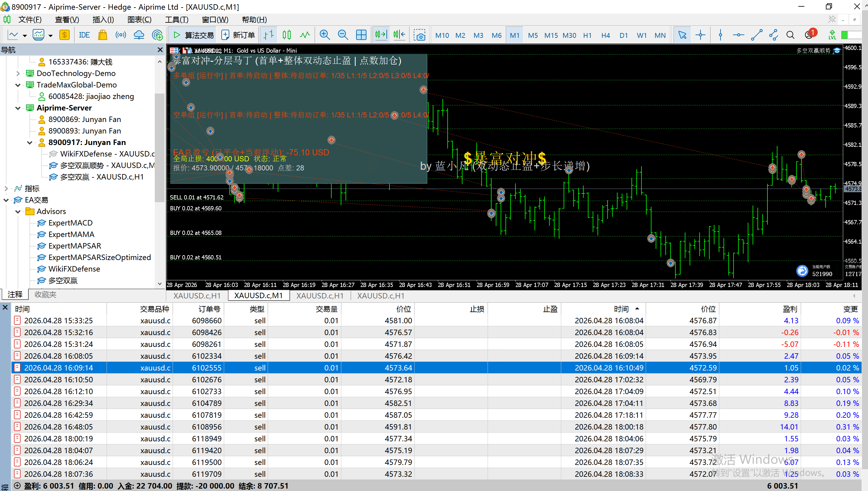Select the crosshair tool
The width and height of the screenshot is (868, 491).
tap(700, 35)
